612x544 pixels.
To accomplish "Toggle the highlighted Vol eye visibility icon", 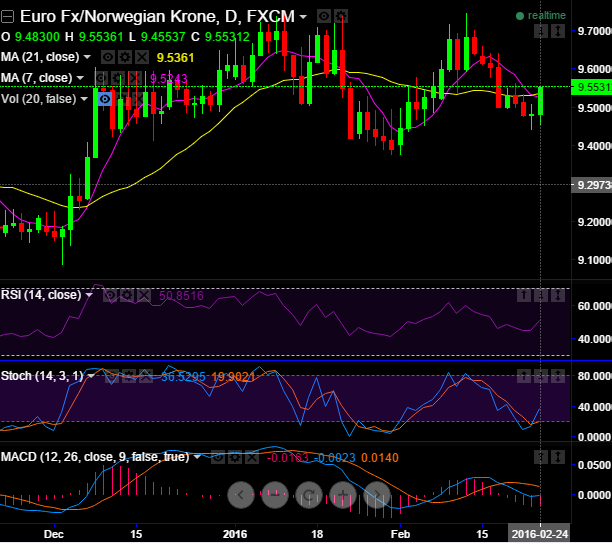I will pos(105,99).
